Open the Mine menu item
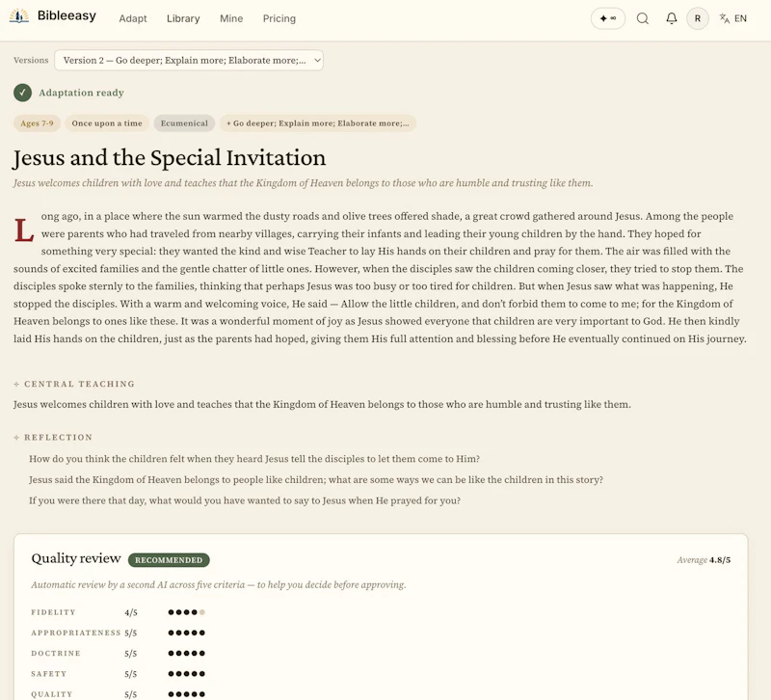 tap(231, 18)
